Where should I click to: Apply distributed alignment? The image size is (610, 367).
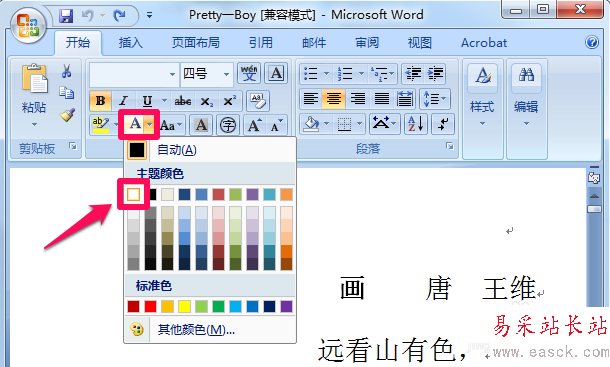pyautogui.click(x=405, y=99)
